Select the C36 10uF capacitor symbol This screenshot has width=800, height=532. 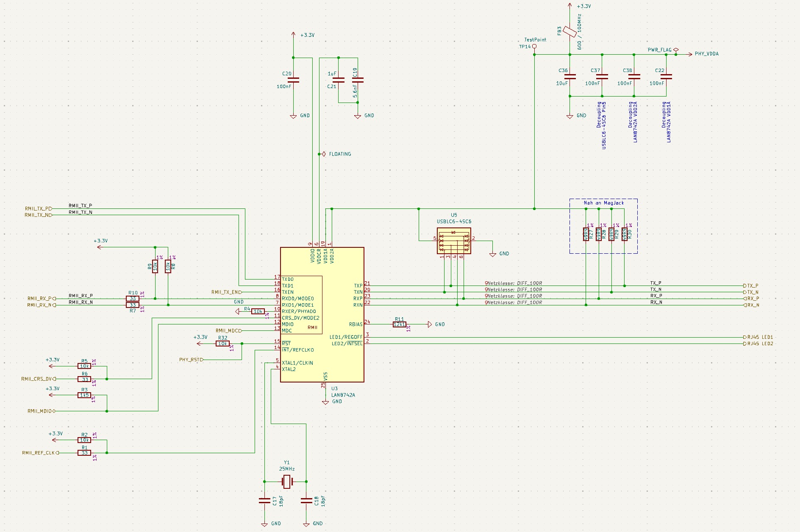click(x=570, y=77)
